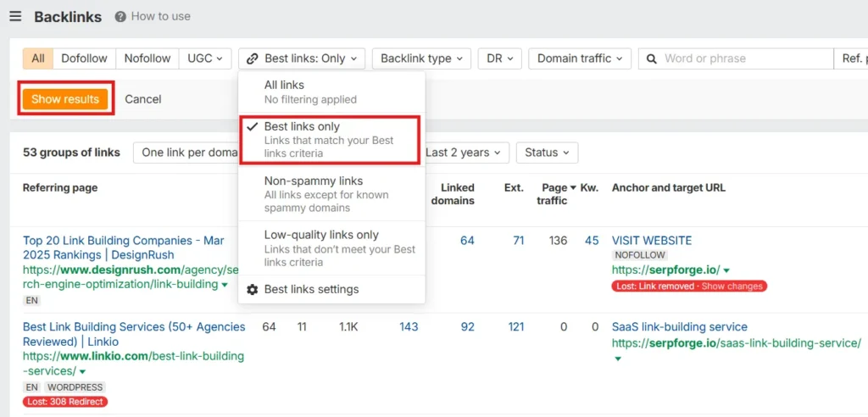Expand the UGC dropdown
Image resolution: width=868 pixels, height=417 pixels.
coord(205,58)
